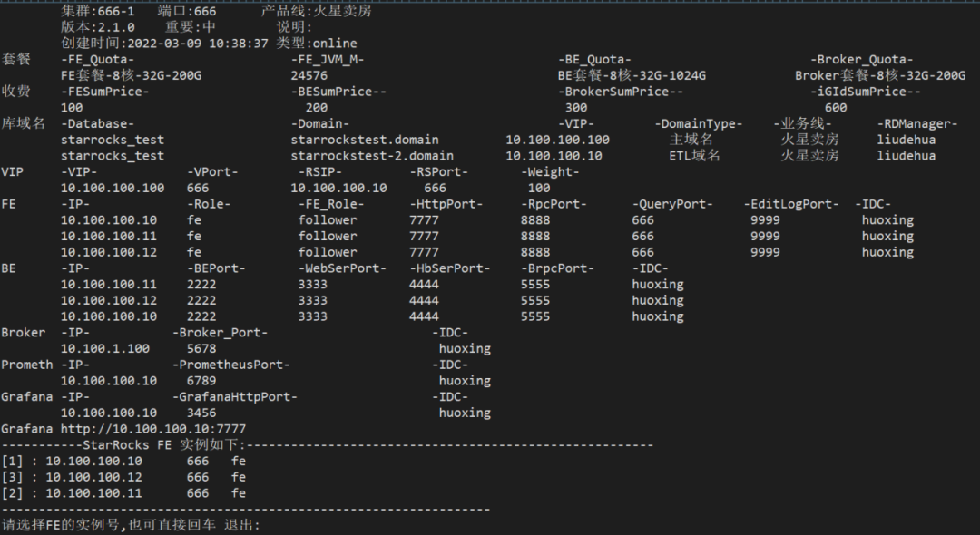Click the -RDManager- column header

click(917, 123)
